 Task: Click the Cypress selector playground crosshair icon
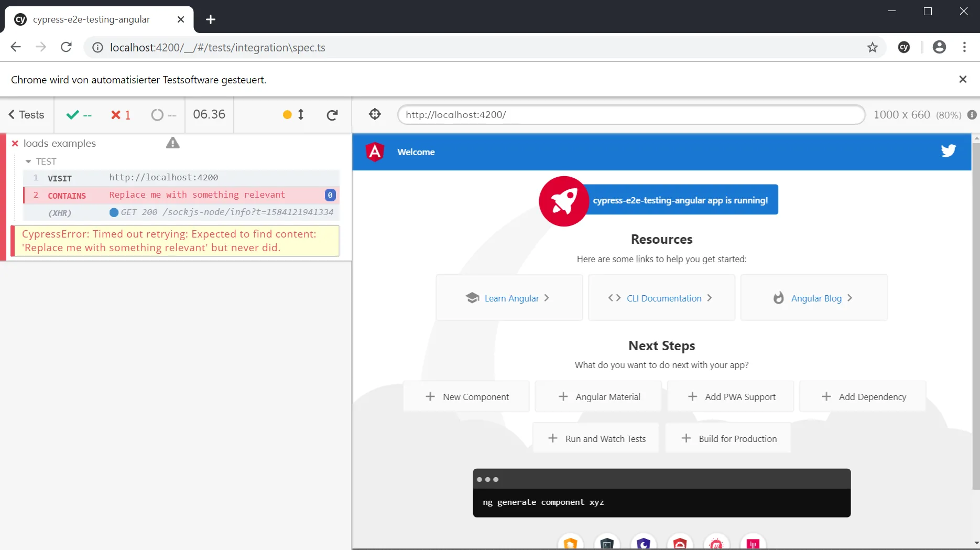click(x=375, y=114)
